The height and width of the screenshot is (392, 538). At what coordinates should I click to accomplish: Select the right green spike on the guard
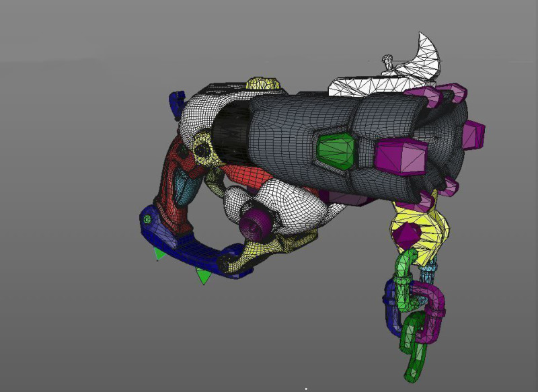click(x=203, y=276)
